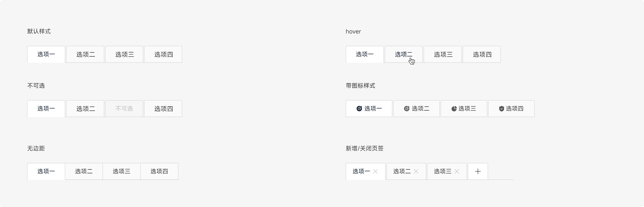This screenshot has height=207, width=644.
Task: Click the shield icon beside 选项四
Action: pyautogui.click(x=501, y=109)
